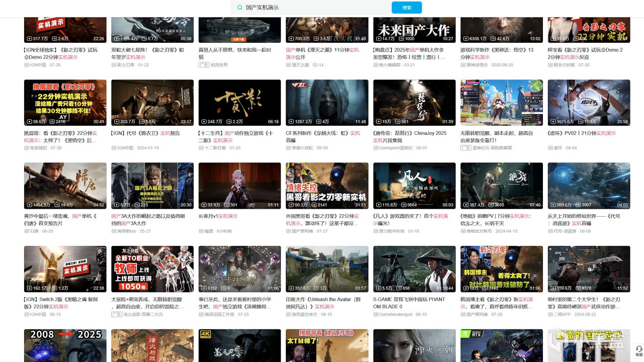Screen dimensions: 644x362
Task: Open the 【炮盘点】2025年国产单机大作 title
Action: coord(410,53)
